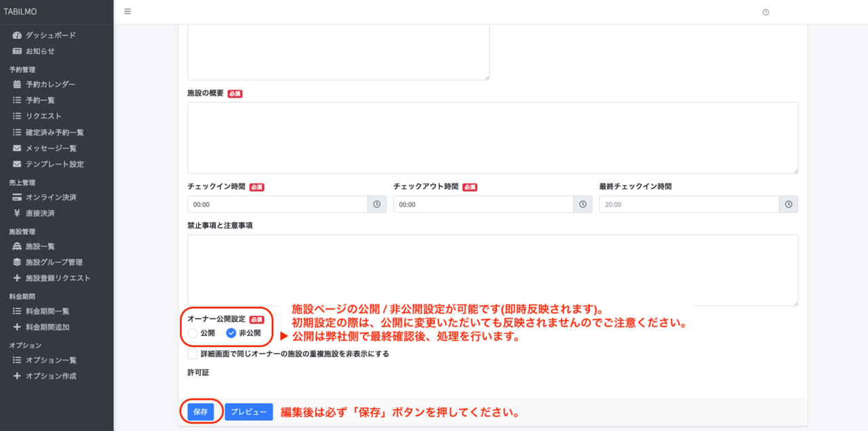Open clock picker for チェックアウト時間
868x431 pixels.
pyautogui.click(x=584, y=204)
